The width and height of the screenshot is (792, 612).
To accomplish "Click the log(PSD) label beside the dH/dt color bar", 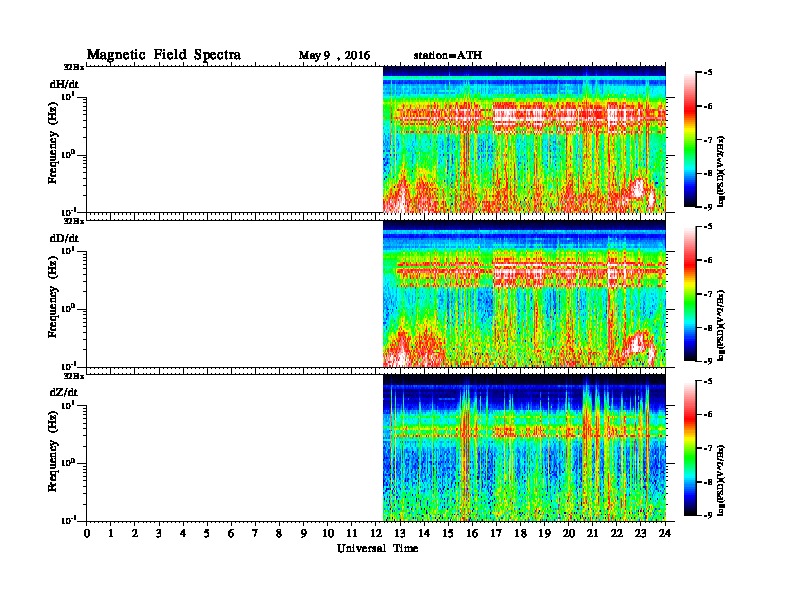I will 721,171.
